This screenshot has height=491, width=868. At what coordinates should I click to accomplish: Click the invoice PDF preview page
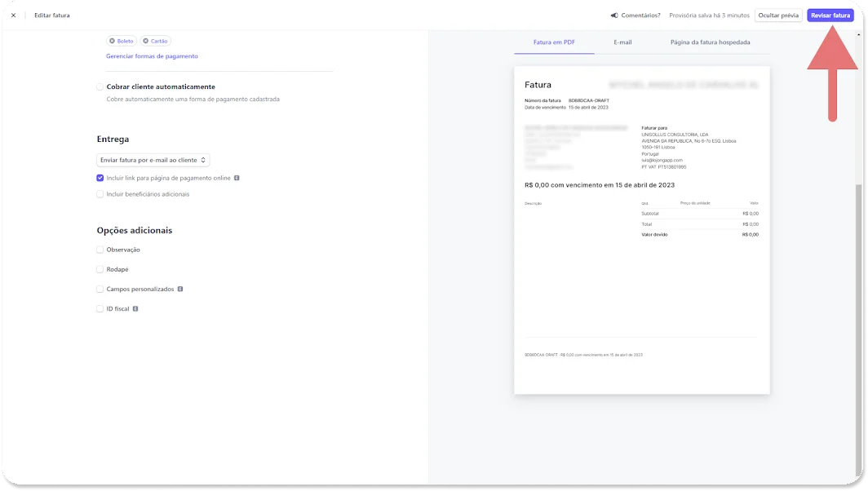click(x=641, y=230)
